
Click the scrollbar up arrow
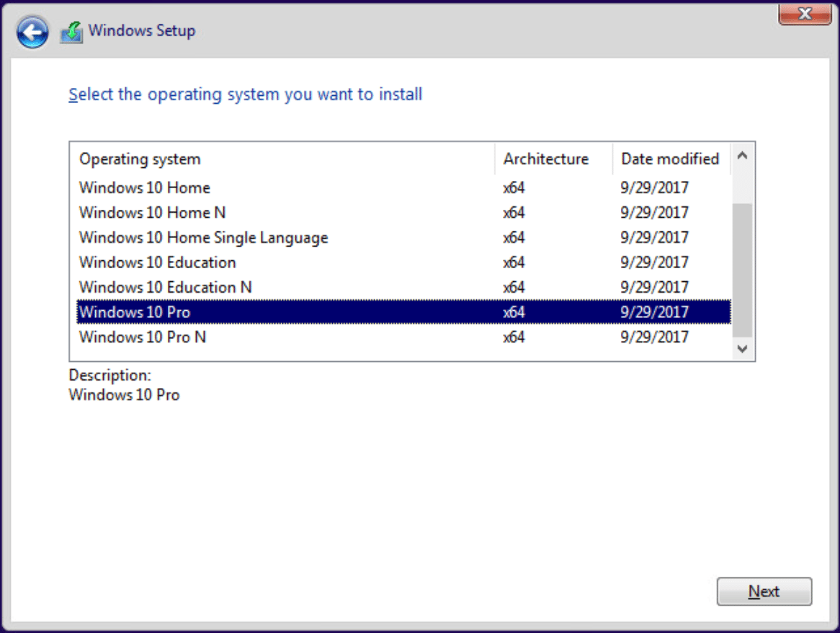pos(743,155)
